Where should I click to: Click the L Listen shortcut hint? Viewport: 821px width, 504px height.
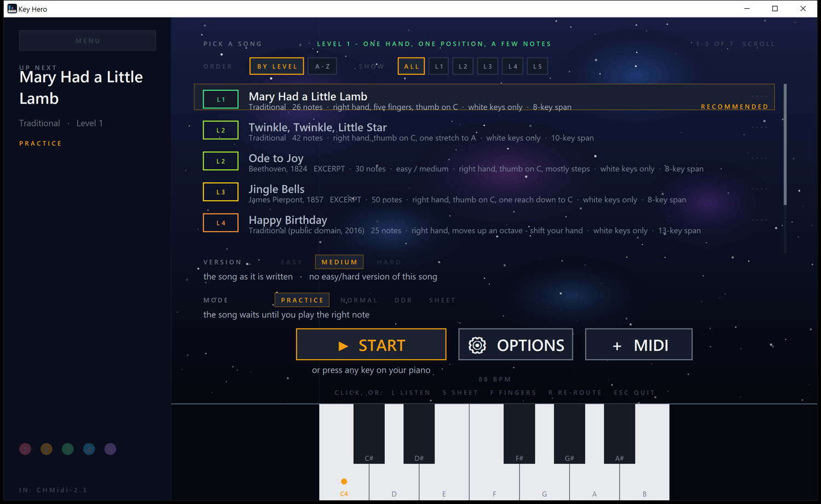coord(411,392)
